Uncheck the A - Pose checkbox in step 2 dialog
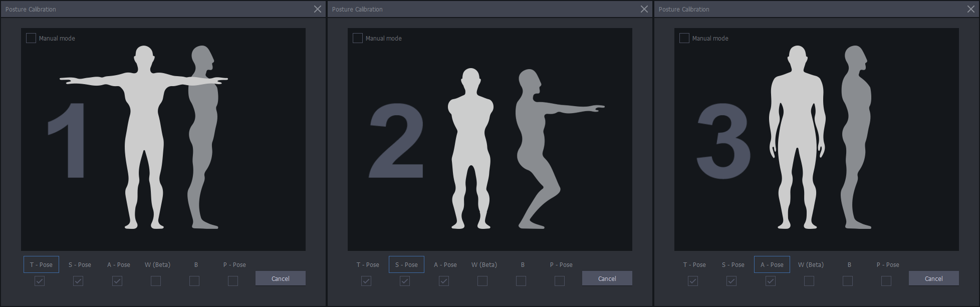The image size is (980, 307). point(444,281)
